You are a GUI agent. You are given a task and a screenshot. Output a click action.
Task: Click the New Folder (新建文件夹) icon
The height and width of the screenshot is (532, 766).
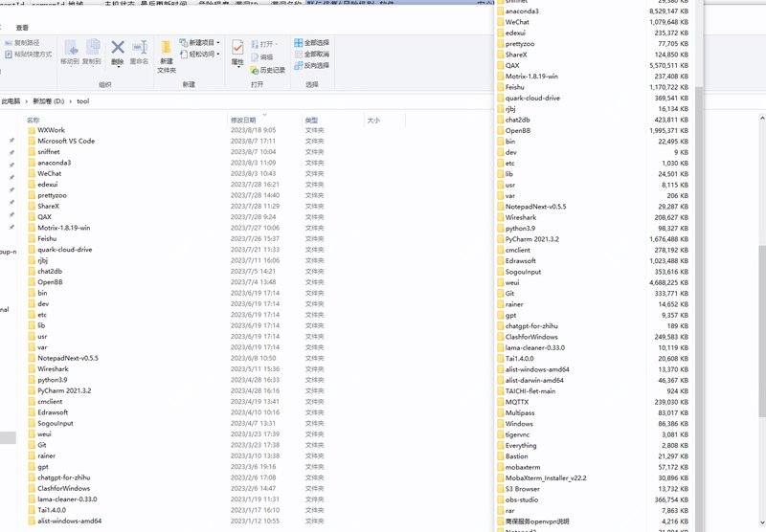tap(167, 55)
